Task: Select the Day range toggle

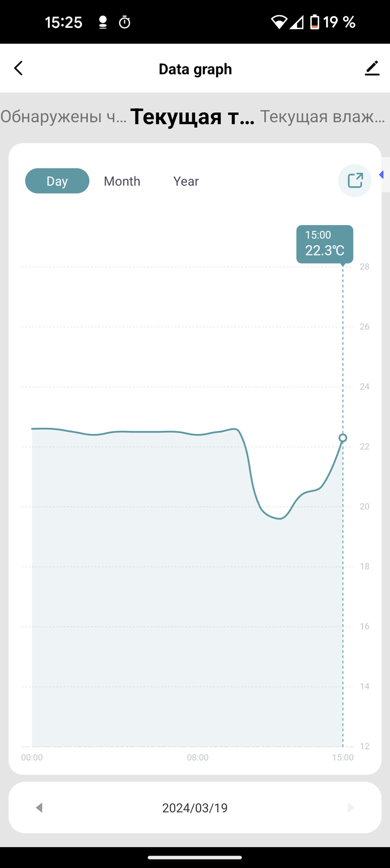Action: point(57,181)
